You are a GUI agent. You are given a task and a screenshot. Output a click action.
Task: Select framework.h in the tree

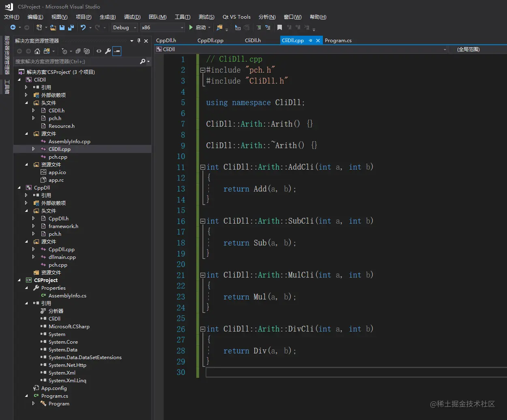(63, 226)
